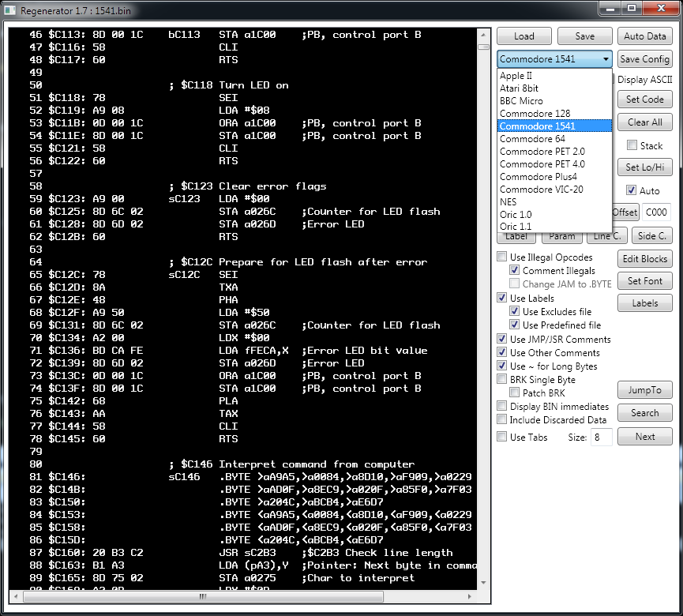Click the Param button
Viewport: 683px width, 616px height.
pos(561,236)
